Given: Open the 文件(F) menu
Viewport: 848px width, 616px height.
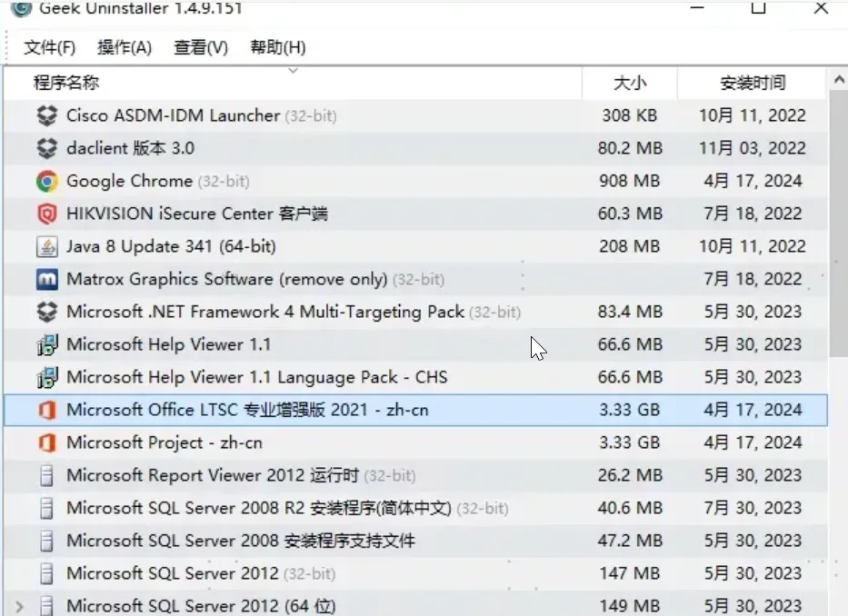Looking at the screenshot, I should point(49,47).
